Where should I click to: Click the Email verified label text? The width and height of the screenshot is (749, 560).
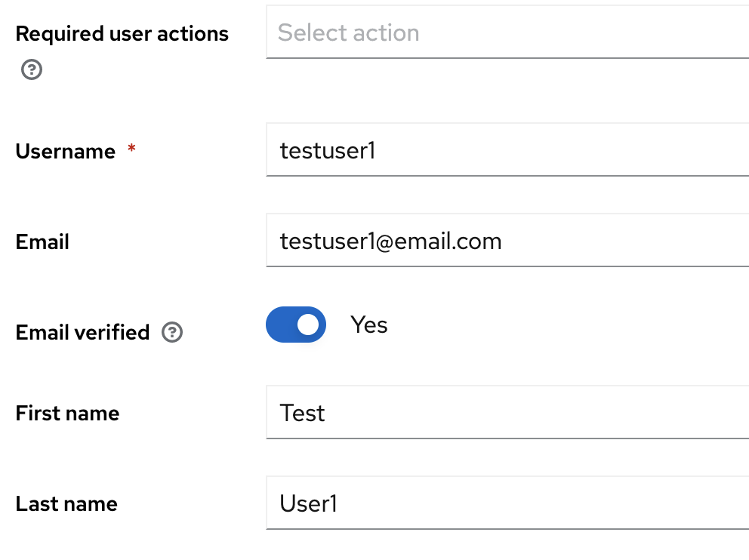82,332
